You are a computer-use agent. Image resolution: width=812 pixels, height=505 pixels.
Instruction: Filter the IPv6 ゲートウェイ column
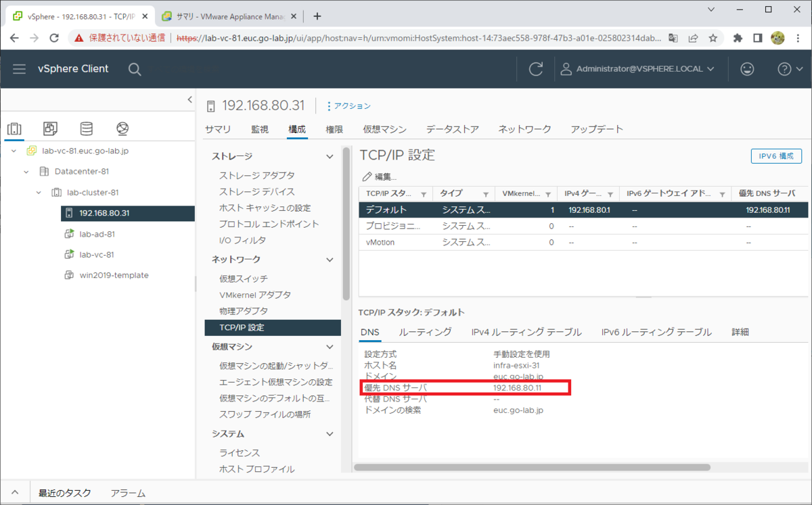pyautogui.click(x=723, y=194)
